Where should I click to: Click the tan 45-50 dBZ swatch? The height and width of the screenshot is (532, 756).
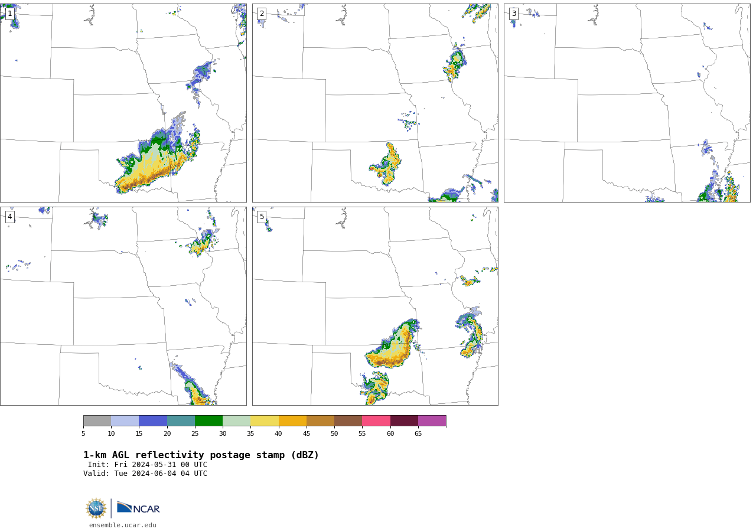coord(320,421)
